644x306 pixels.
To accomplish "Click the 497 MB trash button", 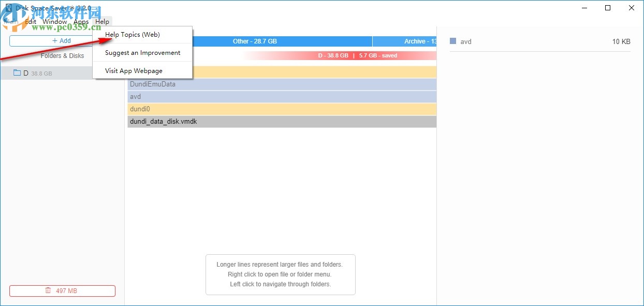I will [x=62, y=291].
